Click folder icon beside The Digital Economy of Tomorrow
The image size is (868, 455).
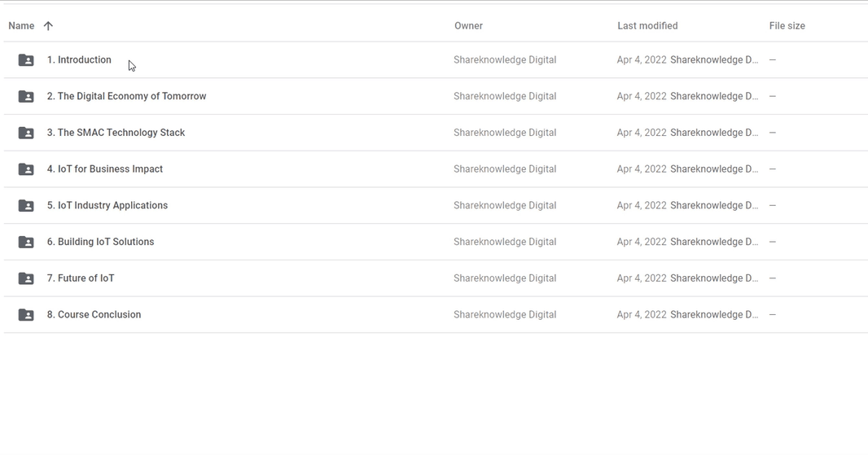click(x=26, y=96)
